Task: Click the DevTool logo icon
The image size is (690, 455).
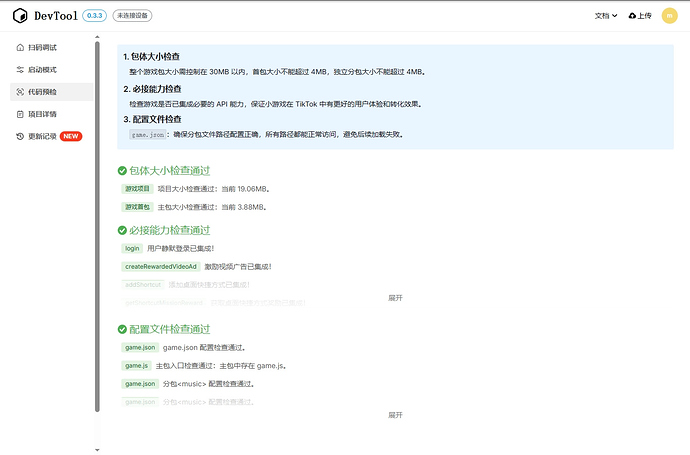Action: point(20,15)
